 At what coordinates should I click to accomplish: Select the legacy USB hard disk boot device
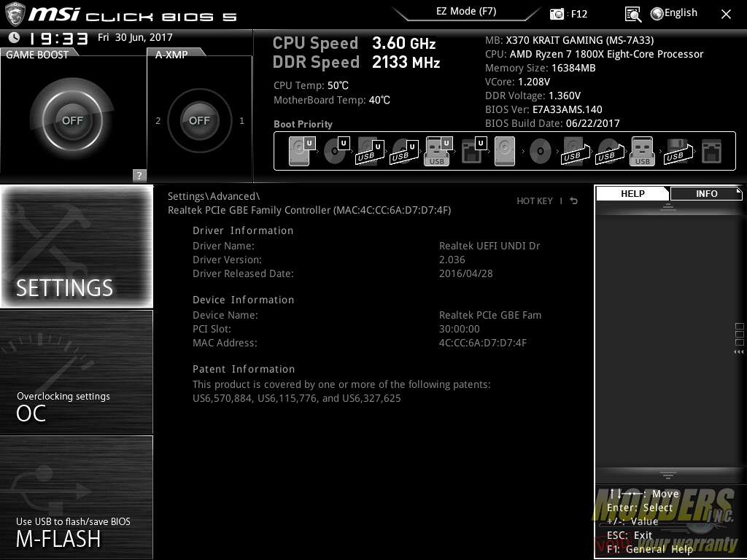click(x=576, y=152)
